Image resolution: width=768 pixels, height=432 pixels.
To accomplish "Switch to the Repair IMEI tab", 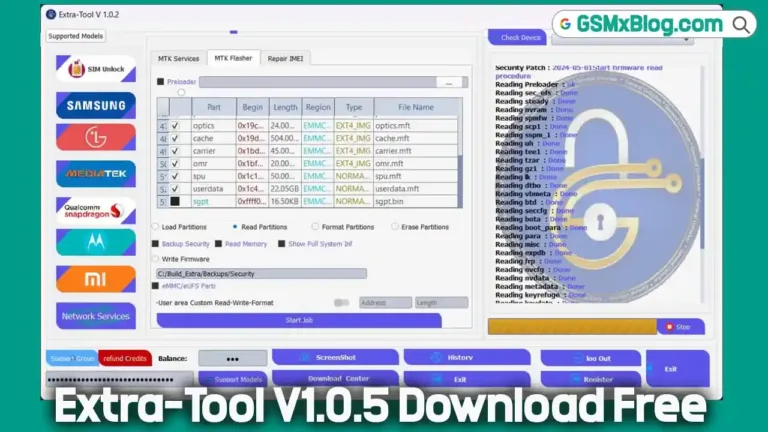I will point(285,58).
